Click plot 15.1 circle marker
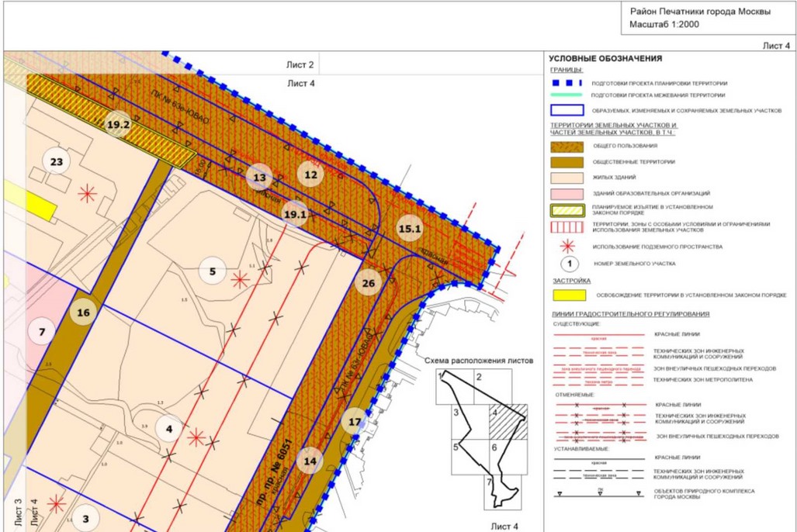Image resolution: width=797 pixels, height=532 pixels. tap(410, 228)
